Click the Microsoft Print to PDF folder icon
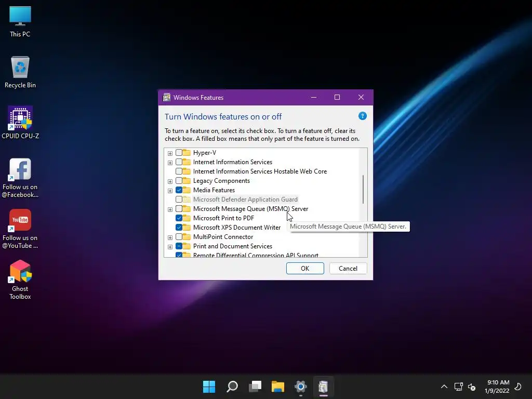 (x=187, y=218)
